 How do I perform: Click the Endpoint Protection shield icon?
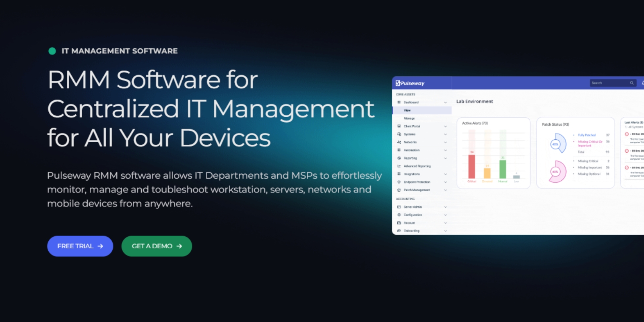click(399, 182)
